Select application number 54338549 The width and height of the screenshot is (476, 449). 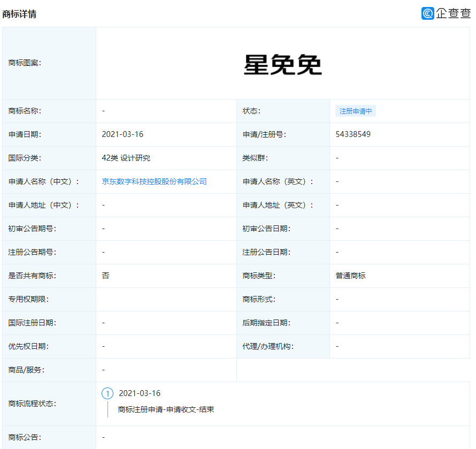tap(353, 134)
